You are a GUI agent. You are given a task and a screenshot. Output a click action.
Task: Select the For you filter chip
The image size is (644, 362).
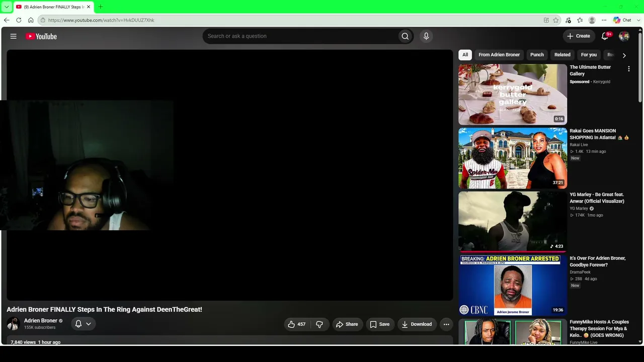(589, 55)
